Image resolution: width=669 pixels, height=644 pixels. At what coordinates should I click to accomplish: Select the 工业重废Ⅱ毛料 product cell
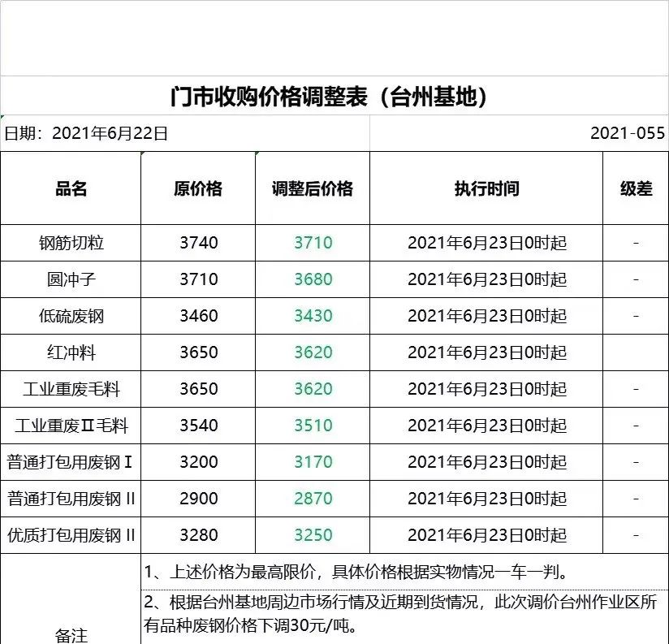(71, 426)
